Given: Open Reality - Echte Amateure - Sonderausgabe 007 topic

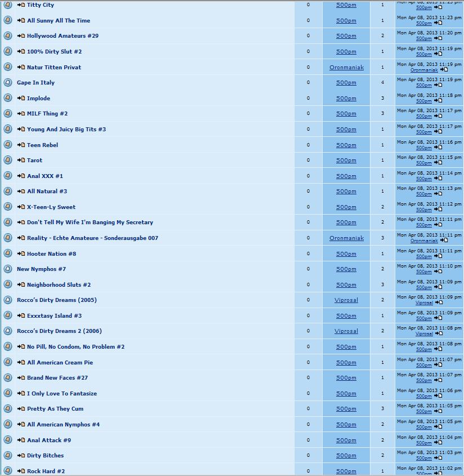Looking at the screenshot, I should (92, 238).
